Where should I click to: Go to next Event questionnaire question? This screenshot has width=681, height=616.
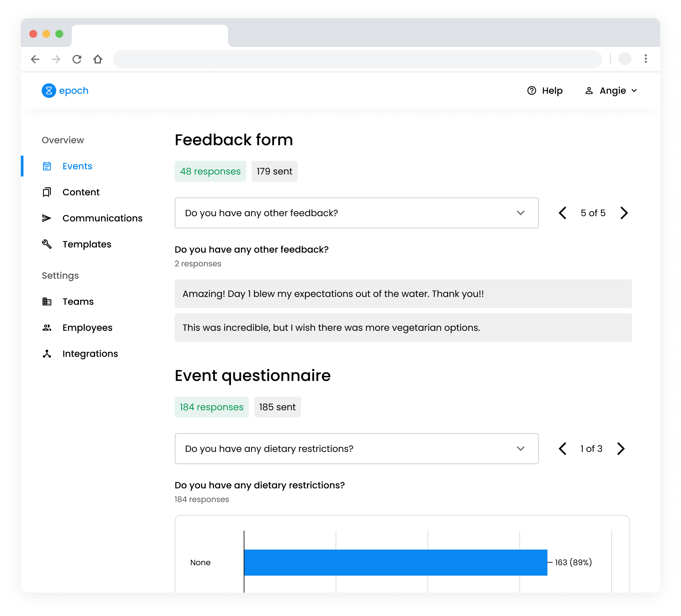[620, 449]
